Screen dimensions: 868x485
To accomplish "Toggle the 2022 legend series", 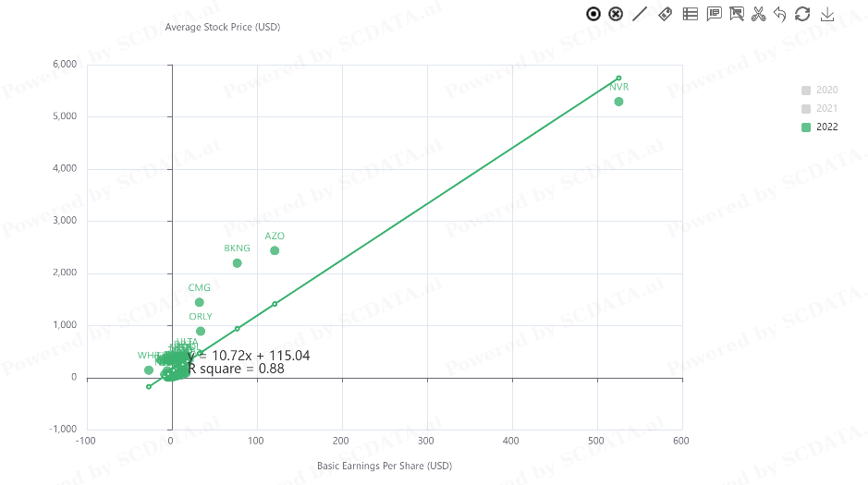I will pyautogui.click(x=819, y=127).
